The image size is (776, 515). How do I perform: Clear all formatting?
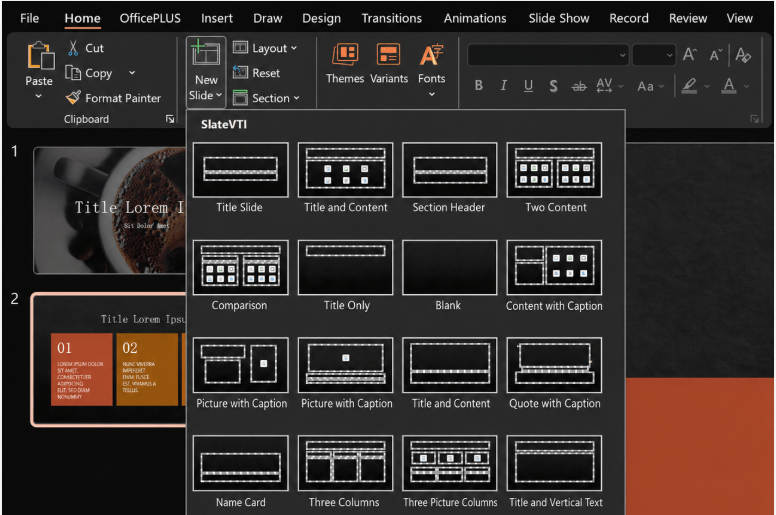[x=743, y=54]
